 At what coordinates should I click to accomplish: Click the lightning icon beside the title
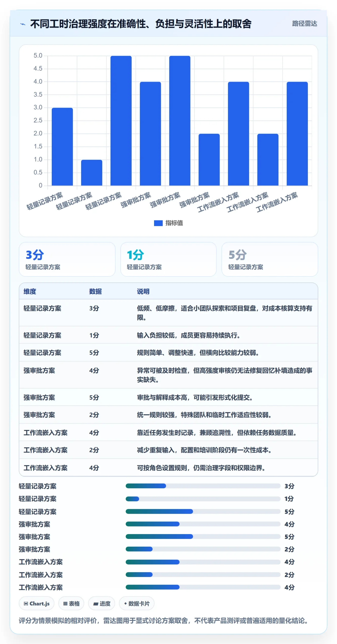point(23,24)
